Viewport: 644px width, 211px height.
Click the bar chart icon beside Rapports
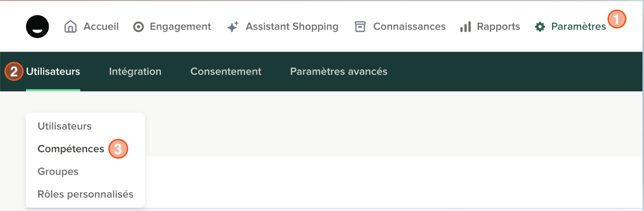tap(466, 27)
